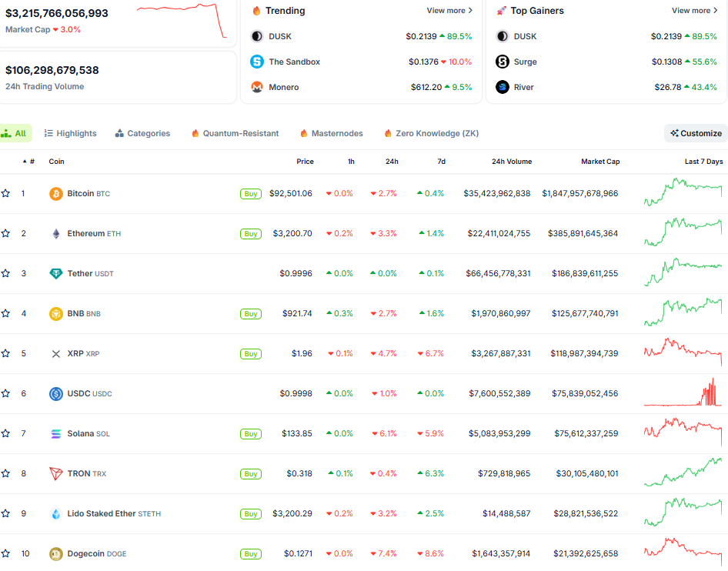Star XRP in the watchlist column

6,353
